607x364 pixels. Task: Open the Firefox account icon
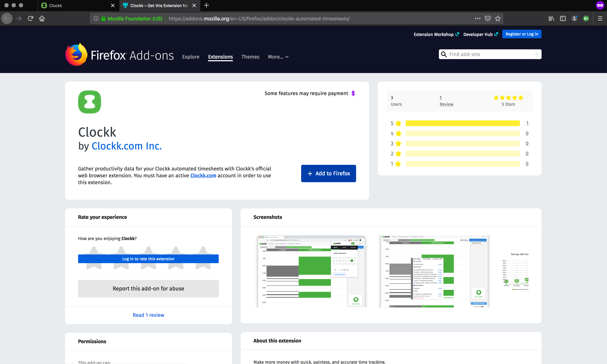click(x=574, y=18)
